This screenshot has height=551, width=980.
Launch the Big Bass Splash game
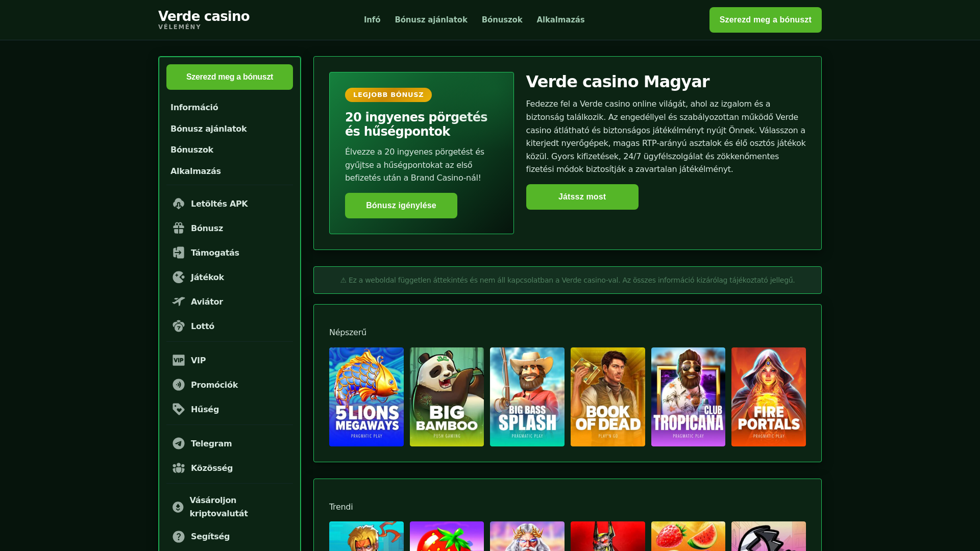pos(527,397)
